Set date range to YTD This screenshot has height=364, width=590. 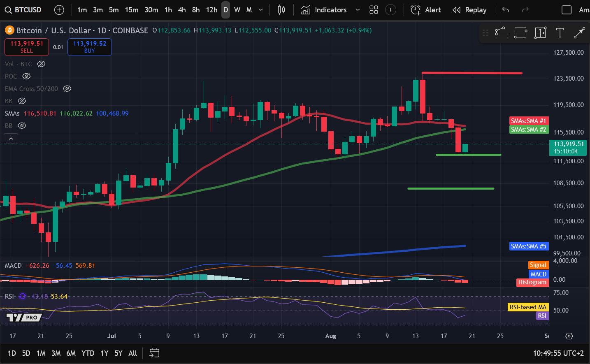(88, 353)
